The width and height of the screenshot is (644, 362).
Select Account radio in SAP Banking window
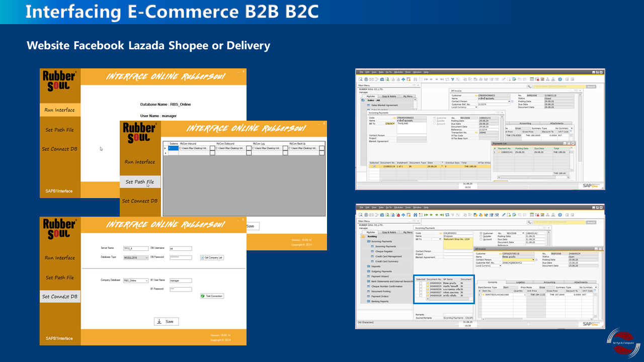coord(481,239)
